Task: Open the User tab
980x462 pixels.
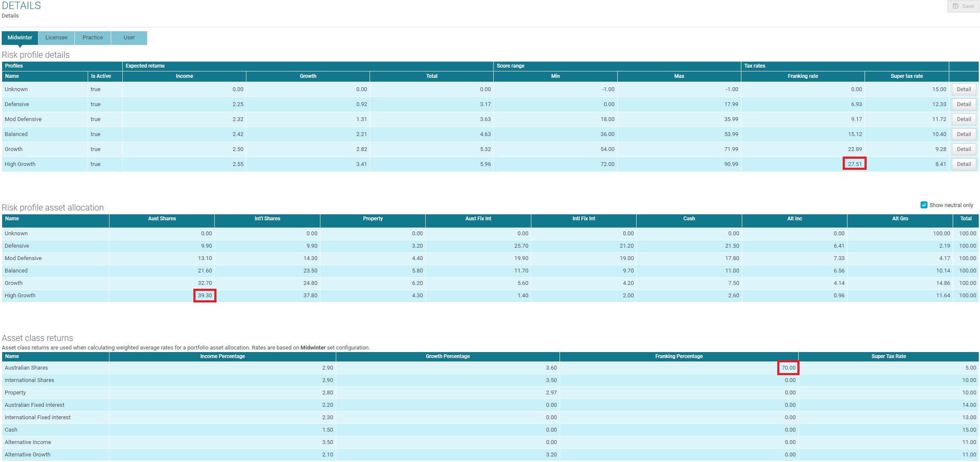Action: click(x=129, y=38)
